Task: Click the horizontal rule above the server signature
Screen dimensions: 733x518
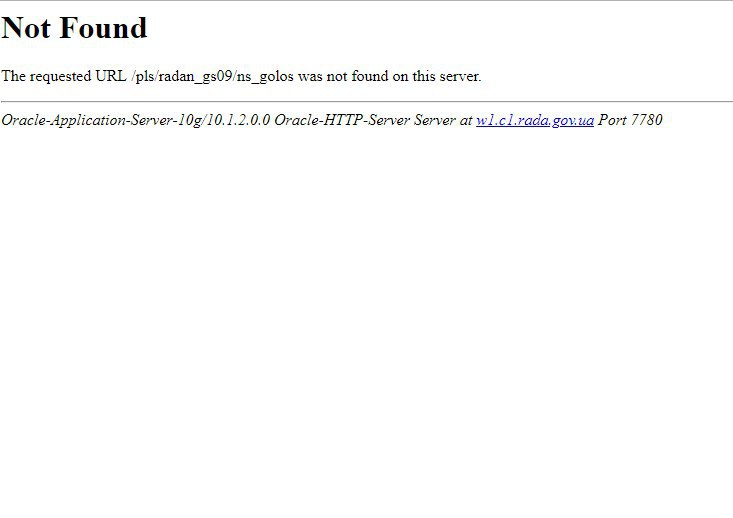Action: [366, 101]
